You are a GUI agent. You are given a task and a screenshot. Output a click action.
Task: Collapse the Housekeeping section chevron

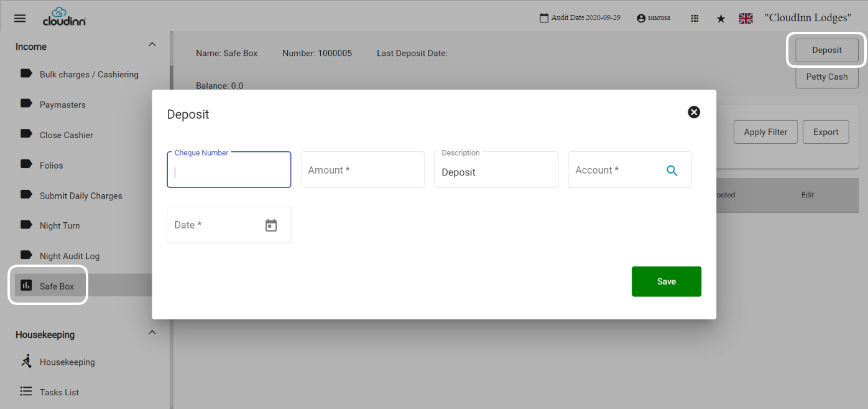tap(152, 333)
